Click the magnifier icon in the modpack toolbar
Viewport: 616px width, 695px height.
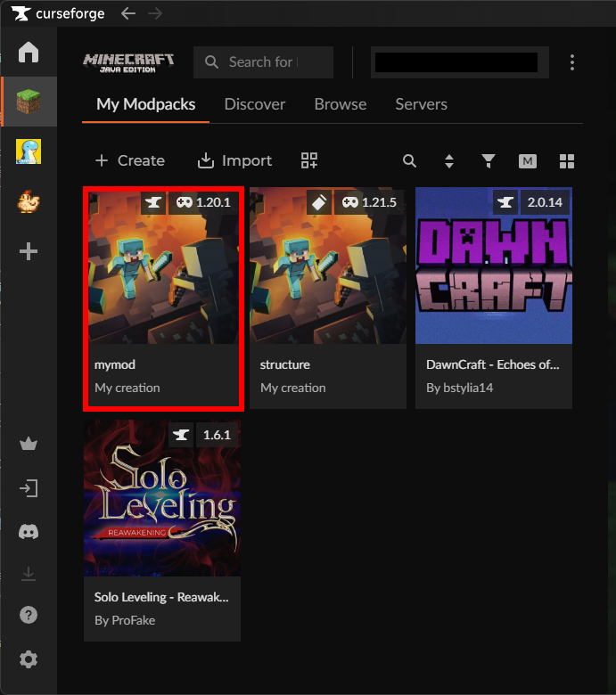pyautogui.click(x=409, y=161)
